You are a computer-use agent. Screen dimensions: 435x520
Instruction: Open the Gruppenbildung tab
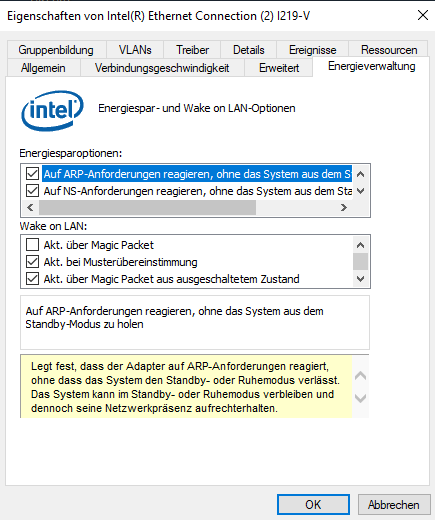click(56, 50)
